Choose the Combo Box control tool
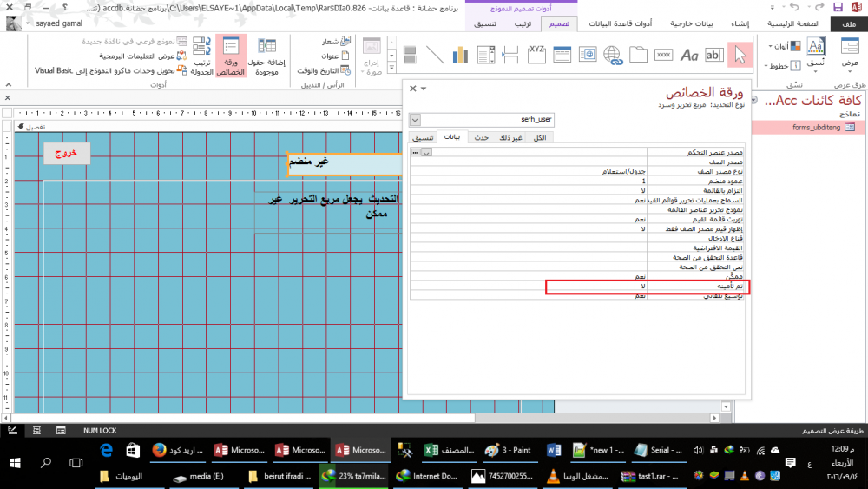The image size is (868, 489). [485, 55]
